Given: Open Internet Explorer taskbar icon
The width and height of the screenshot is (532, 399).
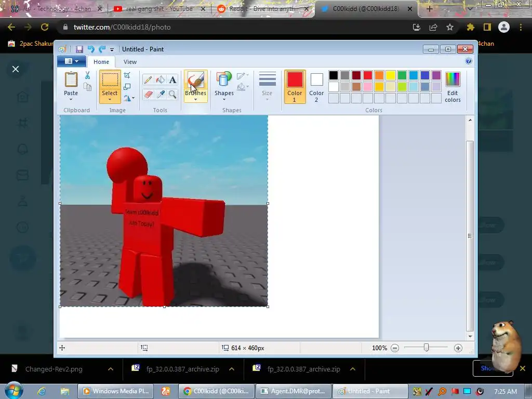Looking at the screenshot, I should click(42, 391).
